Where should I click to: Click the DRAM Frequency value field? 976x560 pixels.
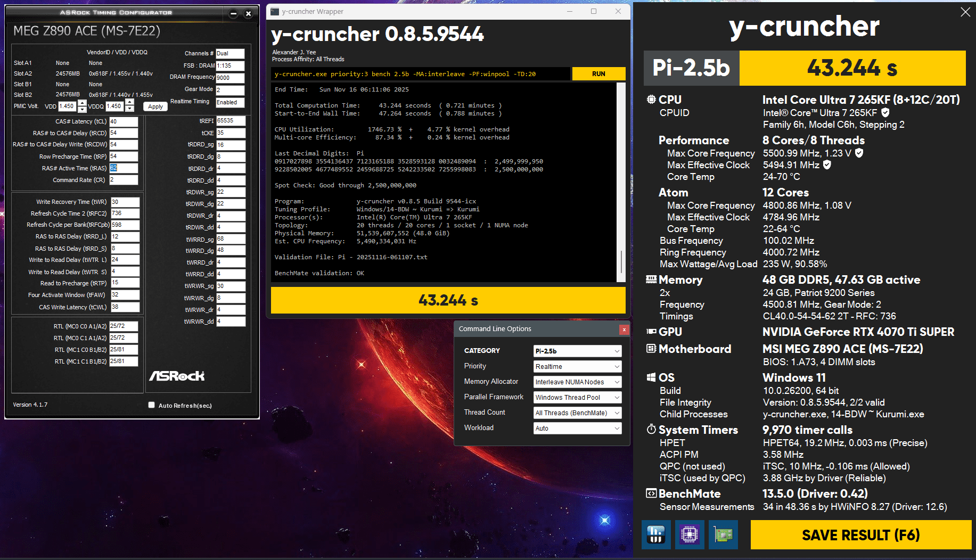pyautogui.click(x=230, y=78)
